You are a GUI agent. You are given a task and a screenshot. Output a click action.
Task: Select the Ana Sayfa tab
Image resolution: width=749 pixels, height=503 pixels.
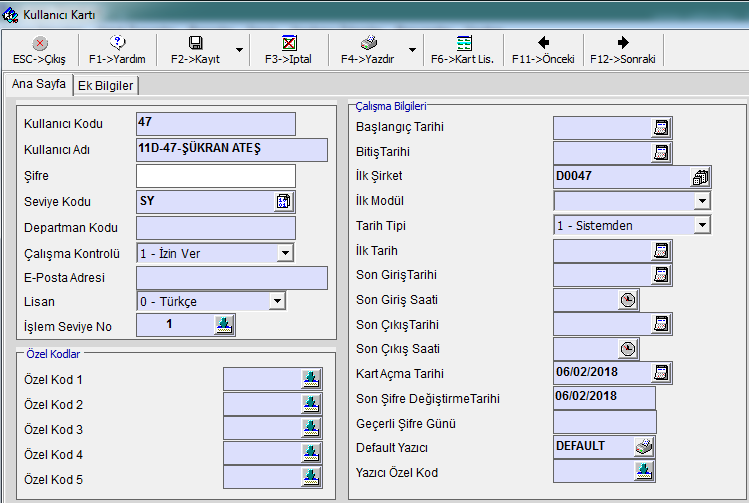(x=39, y=85)
